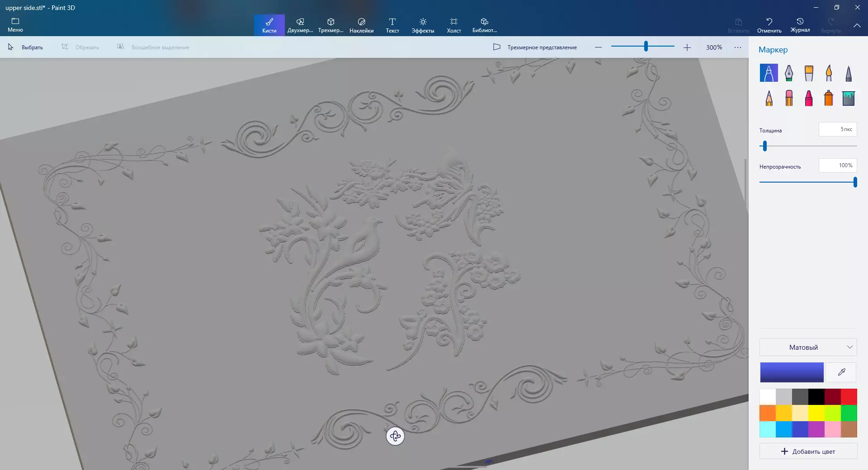Click Отменить to undo
Screen dimensions: 868x470
point(769,25)
